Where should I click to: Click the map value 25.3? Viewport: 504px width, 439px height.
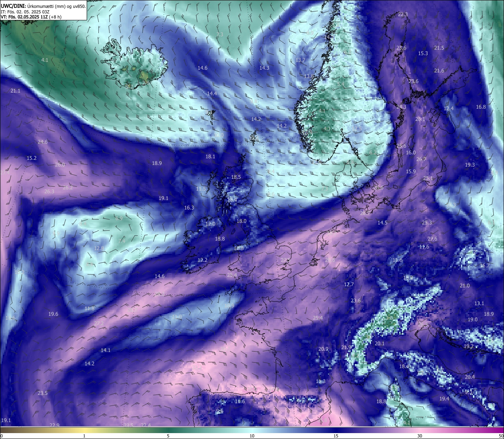tap(427, 223)
